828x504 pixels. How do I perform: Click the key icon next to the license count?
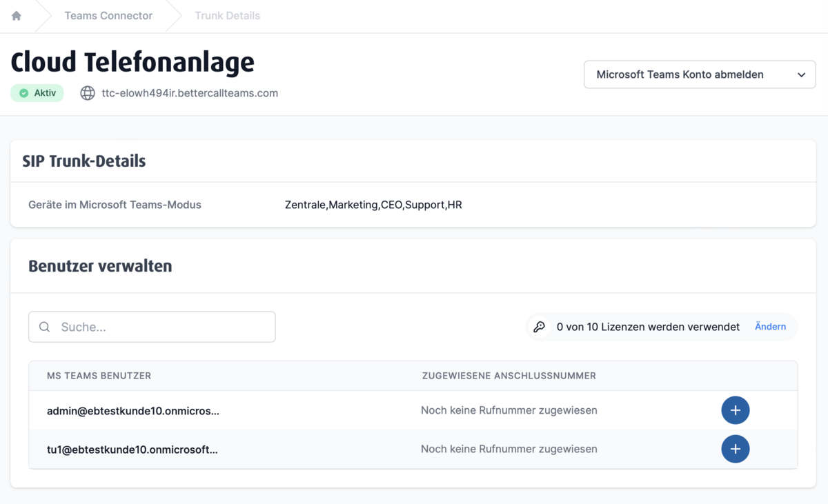pos(540,327)
